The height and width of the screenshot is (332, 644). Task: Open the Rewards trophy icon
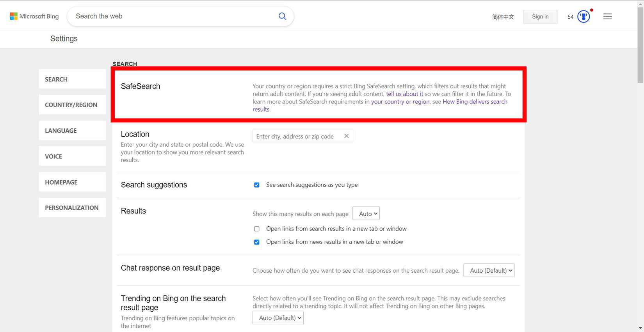pos(584,17)
